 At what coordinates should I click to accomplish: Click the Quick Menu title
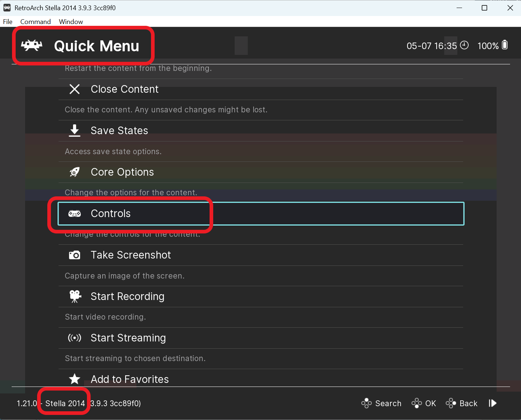coord(96,46)
